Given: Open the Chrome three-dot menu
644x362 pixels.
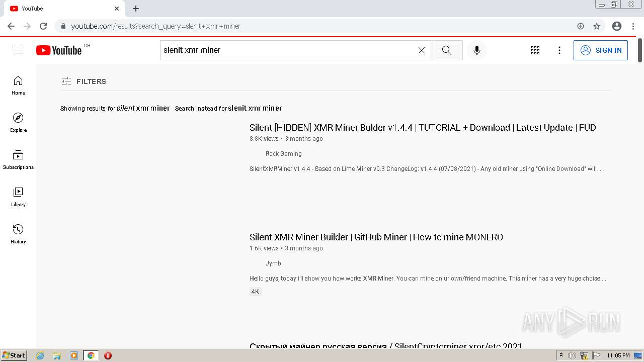Looking at the screenshot, I should (633, 26).
